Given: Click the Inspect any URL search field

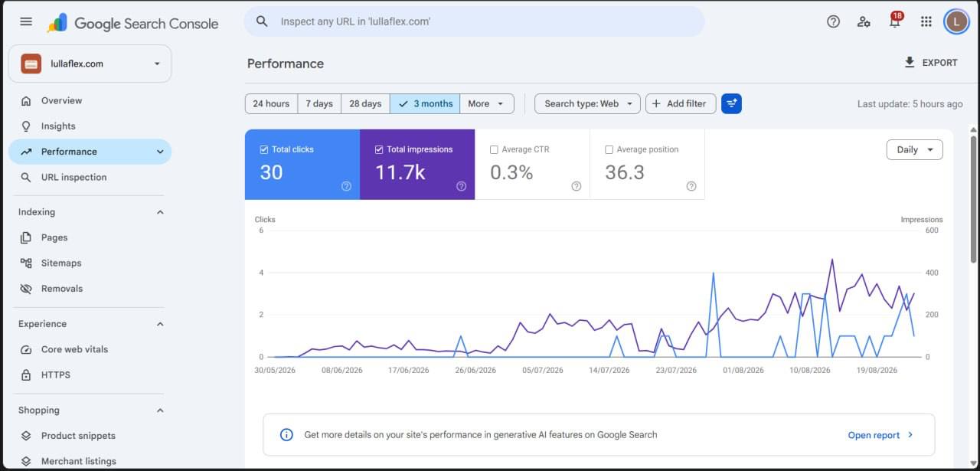Looking at the screenshot, I should (474, 21).
